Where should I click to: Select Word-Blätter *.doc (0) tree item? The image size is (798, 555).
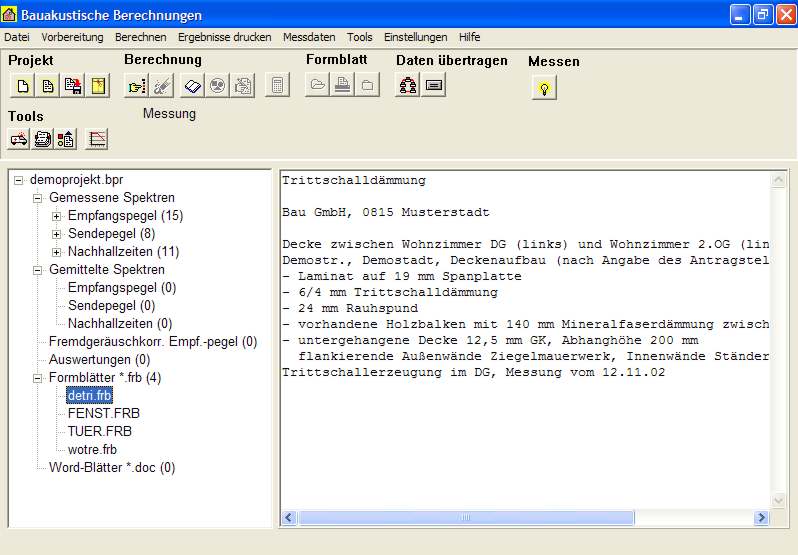[112, 468]
